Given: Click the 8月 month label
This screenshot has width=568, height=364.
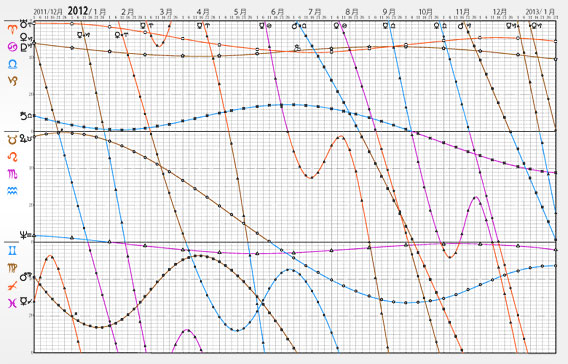Looking at the screenshot, I should [352, 12].
